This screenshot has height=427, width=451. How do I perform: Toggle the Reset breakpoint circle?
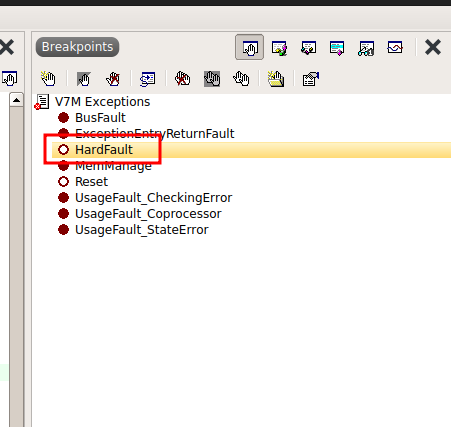coord(63,182)
